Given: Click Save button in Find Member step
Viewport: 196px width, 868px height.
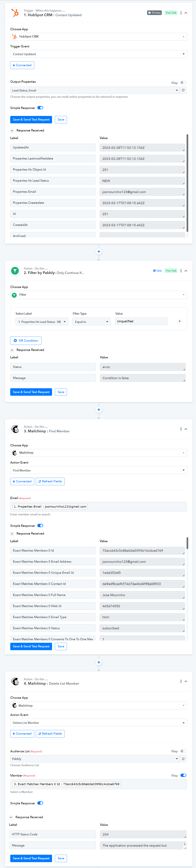Looking at the screenshot, I should (61, 647).
